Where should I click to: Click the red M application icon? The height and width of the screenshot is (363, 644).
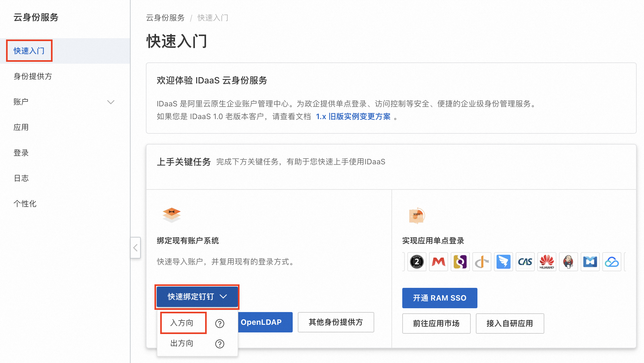click(x=438, y=262)
